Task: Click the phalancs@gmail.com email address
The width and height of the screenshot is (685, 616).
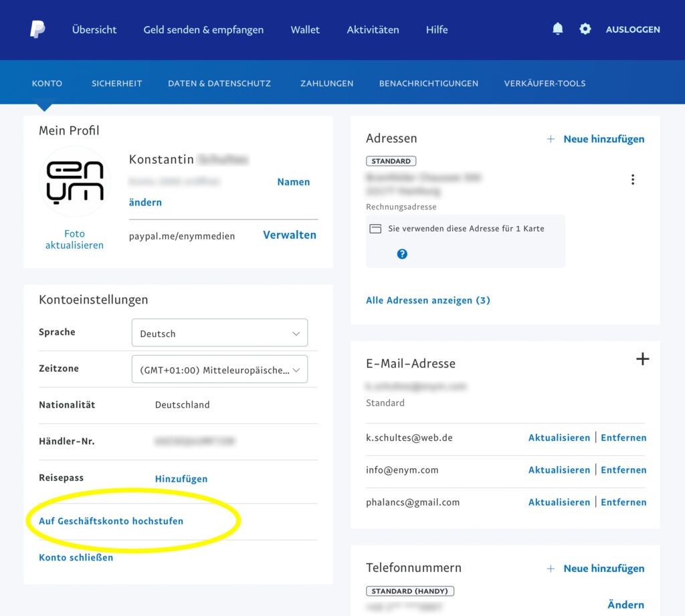Action: click(413, 502)
